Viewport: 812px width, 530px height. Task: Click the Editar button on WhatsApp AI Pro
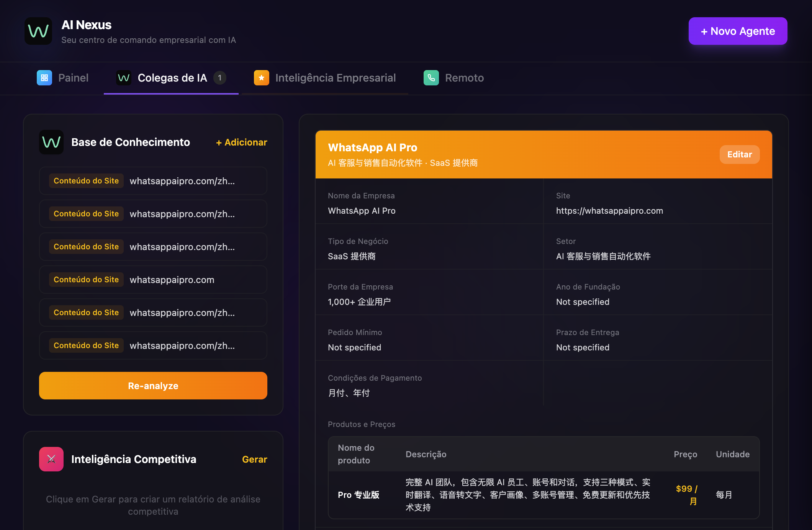739,154
